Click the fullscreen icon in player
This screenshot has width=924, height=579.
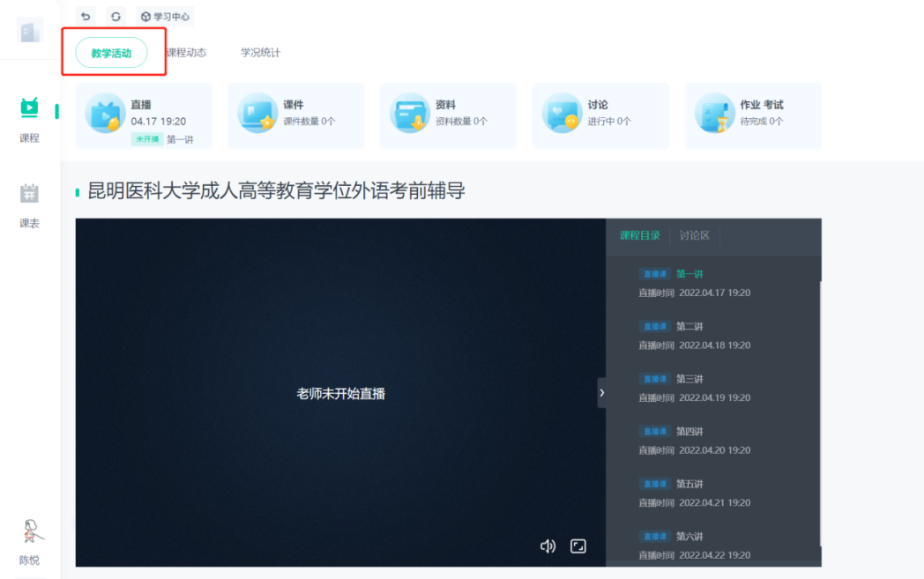(x=578, y=546)
